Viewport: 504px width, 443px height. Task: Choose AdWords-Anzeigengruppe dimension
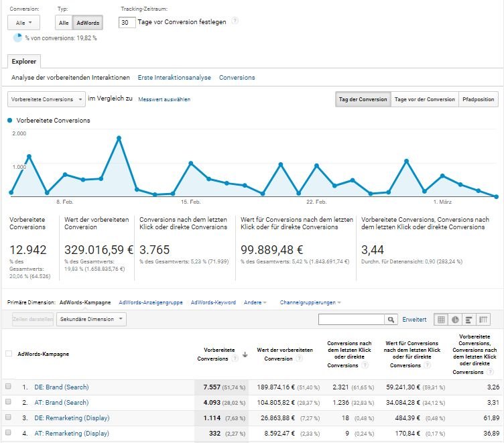(x=151, y=302)
